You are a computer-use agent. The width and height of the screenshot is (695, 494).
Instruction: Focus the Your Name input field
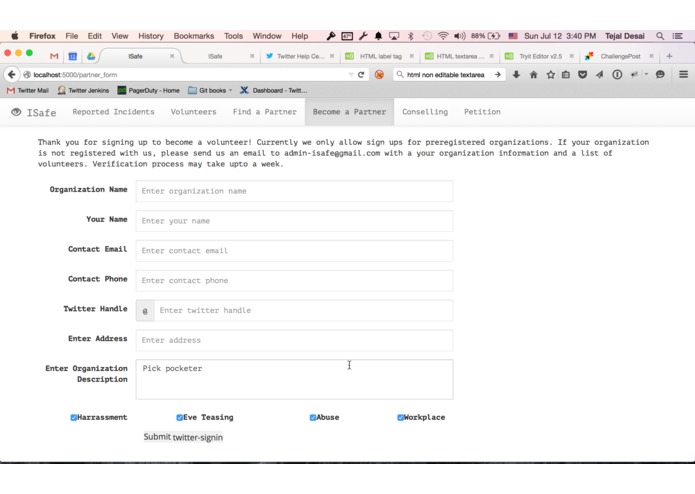pos(294,221)
